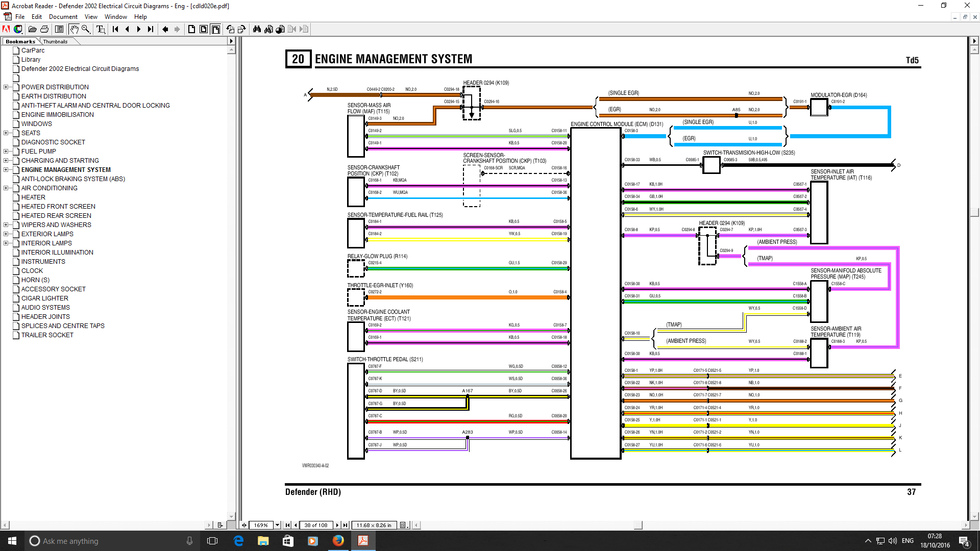Set view to Actual Size icon
This screenshot has height=551, width=980.
[192, 29]
